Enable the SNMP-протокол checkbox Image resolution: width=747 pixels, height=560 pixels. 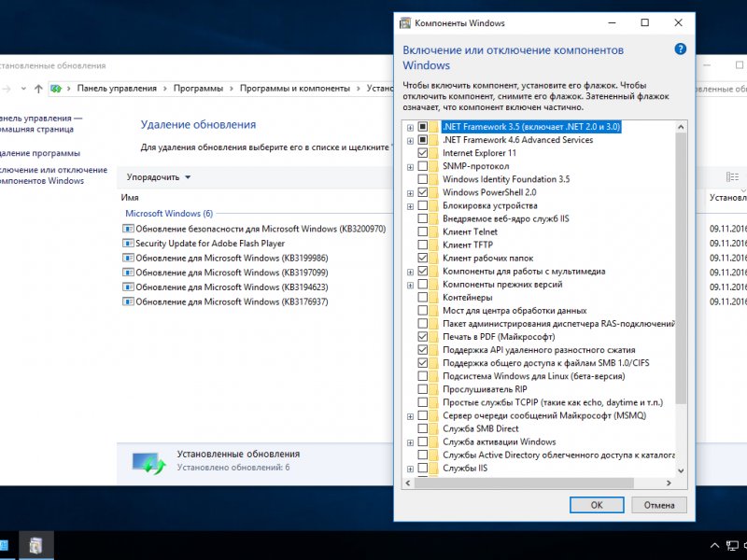point(423,166)
